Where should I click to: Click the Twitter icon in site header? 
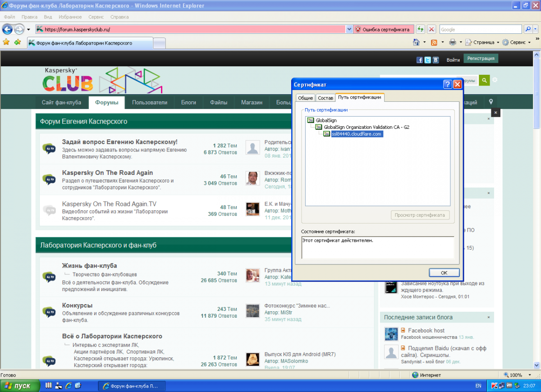pyautogui.click(x=427, y=60)
